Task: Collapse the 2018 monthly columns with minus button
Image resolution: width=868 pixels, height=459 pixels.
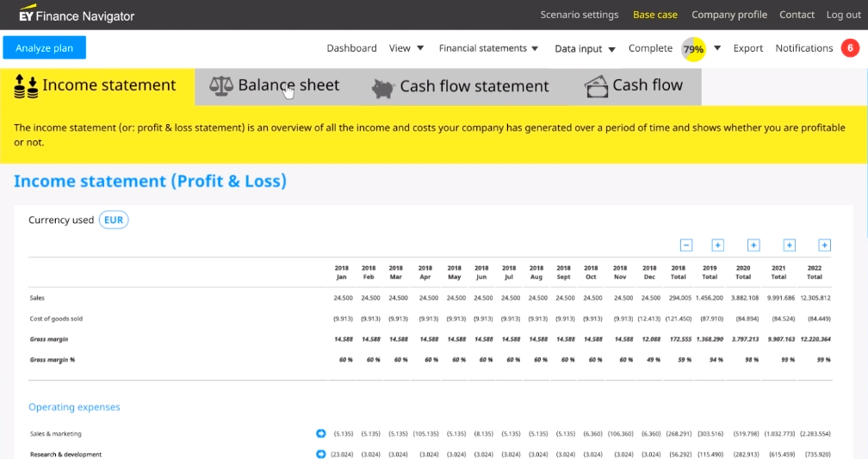Action: (686, 245)
